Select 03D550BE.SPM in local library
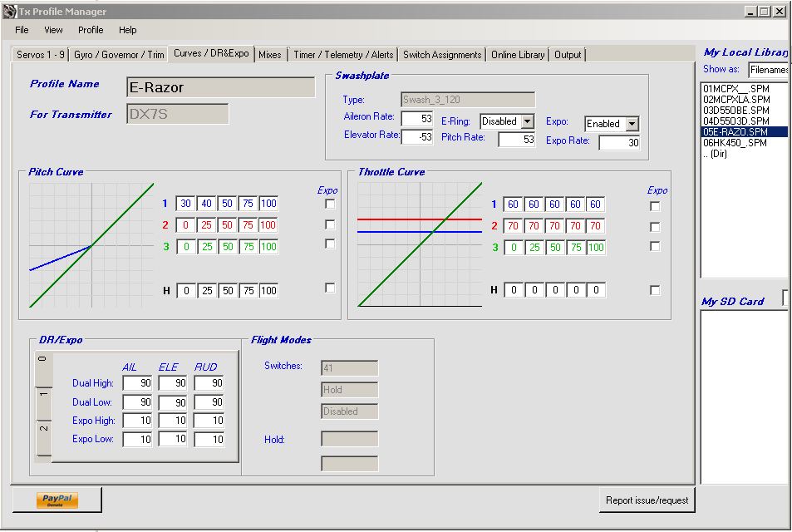The height and width of the screenshot is (532, 792). (735, 110)
